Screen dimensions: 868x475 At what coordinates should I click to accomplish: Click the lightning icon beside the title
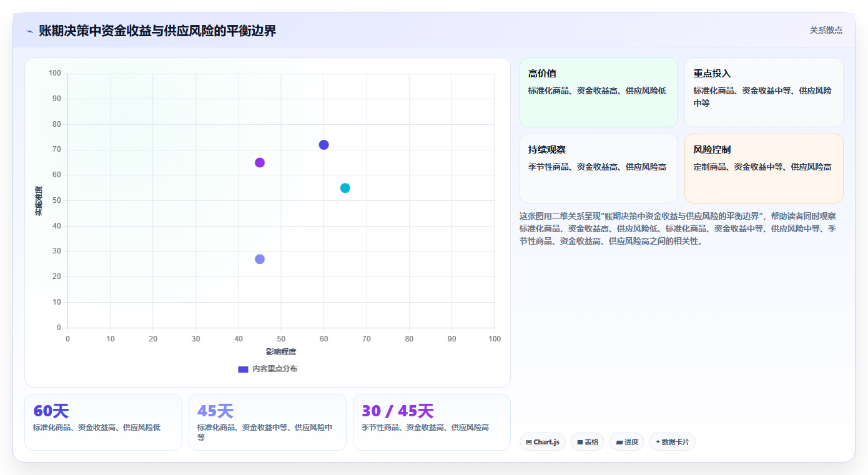pos(29,31)
